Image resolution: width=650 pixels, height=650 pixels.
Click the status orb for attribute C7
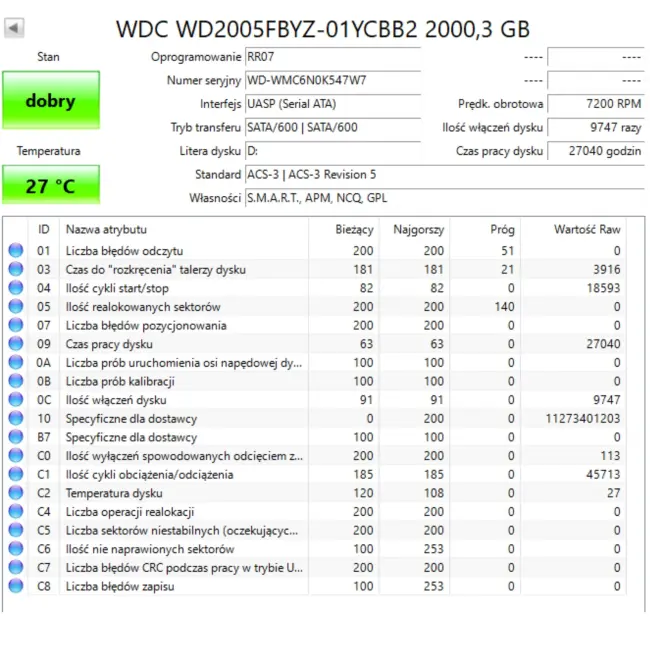click(x=16, y=568)
